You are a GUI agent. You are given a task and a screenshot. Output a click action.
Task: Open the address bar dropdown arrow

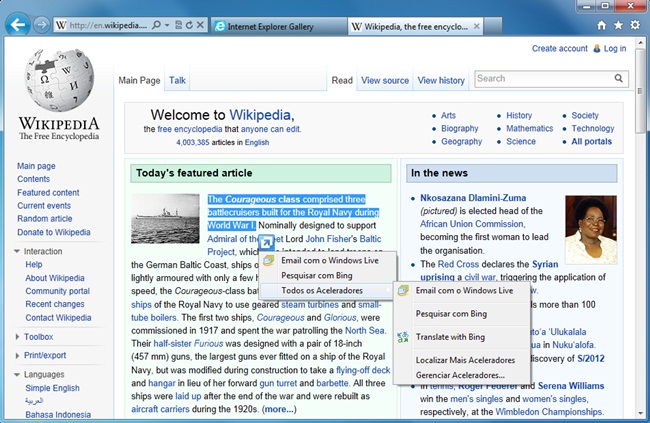167,25
